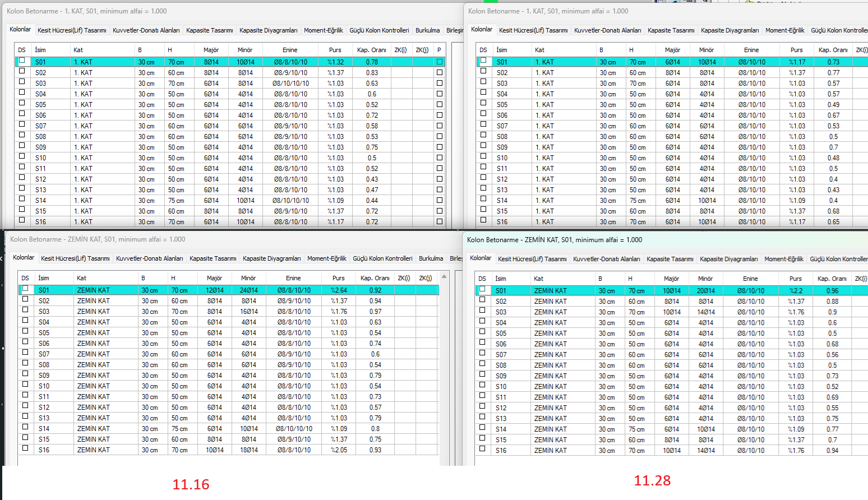Image resolution: width=868 pixels, height=500 pixels.
Task: Select the Kap. Oranı cell 0.78
Action: [372, 62]
